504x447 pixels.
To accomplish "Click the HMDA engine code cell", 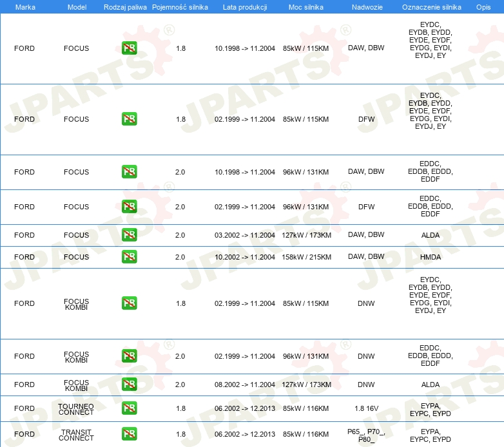I will [431, 257].
